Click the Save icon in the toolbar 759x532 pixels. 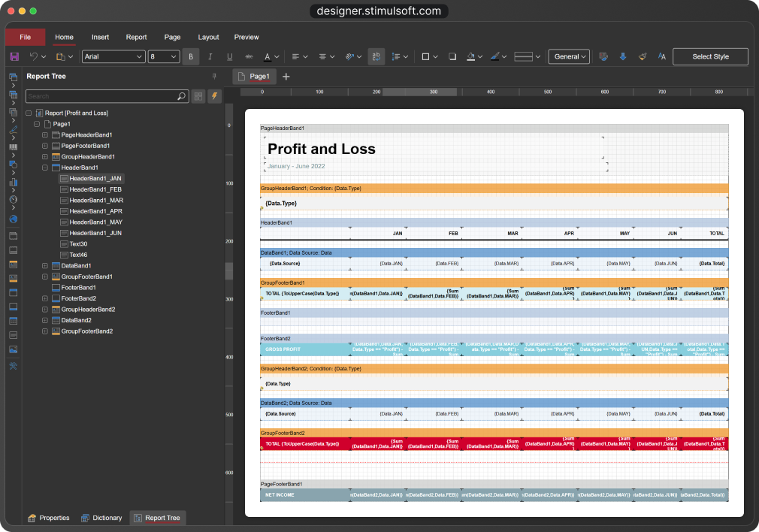14,56
